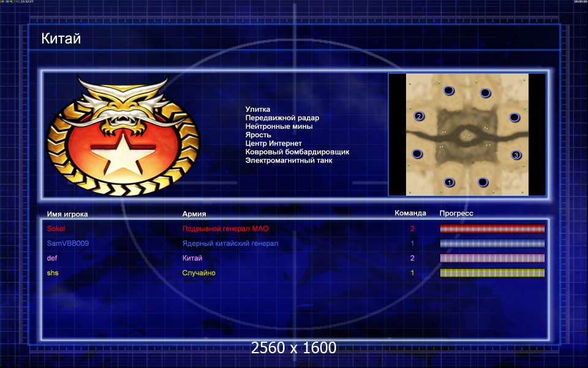Click the 'Команда' column header
The image size is (588, 368).
pos(410,213)
